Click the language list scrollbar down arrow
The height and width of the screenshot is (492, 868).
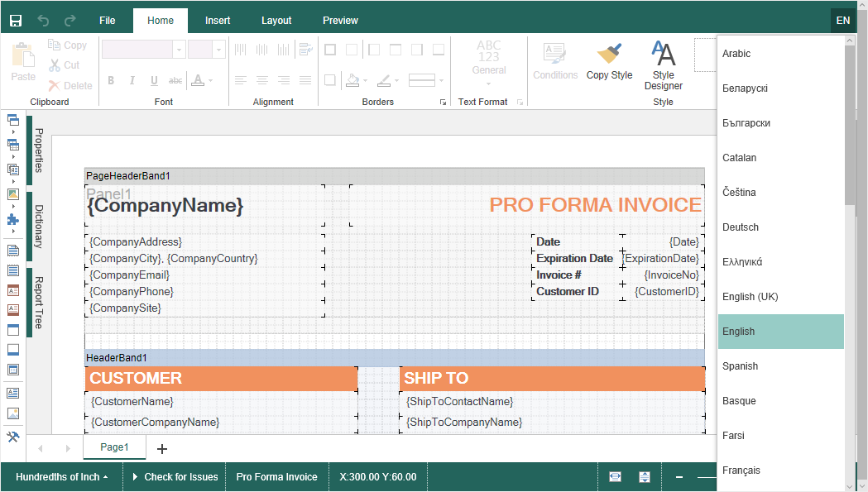pos(851,485)
